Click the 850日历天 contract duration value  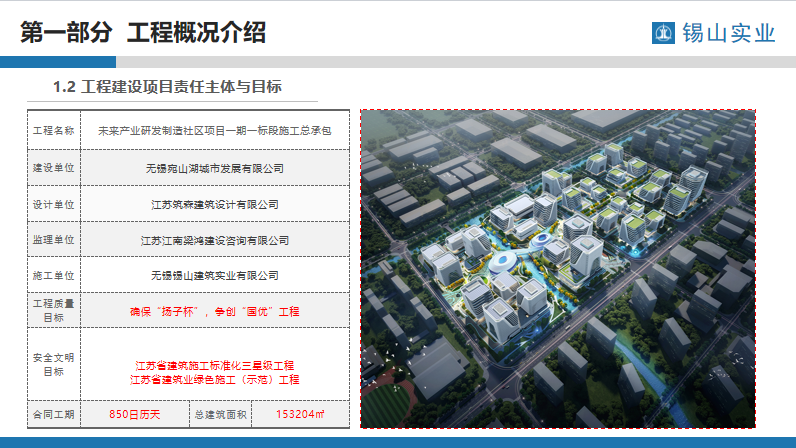[134, 413]
